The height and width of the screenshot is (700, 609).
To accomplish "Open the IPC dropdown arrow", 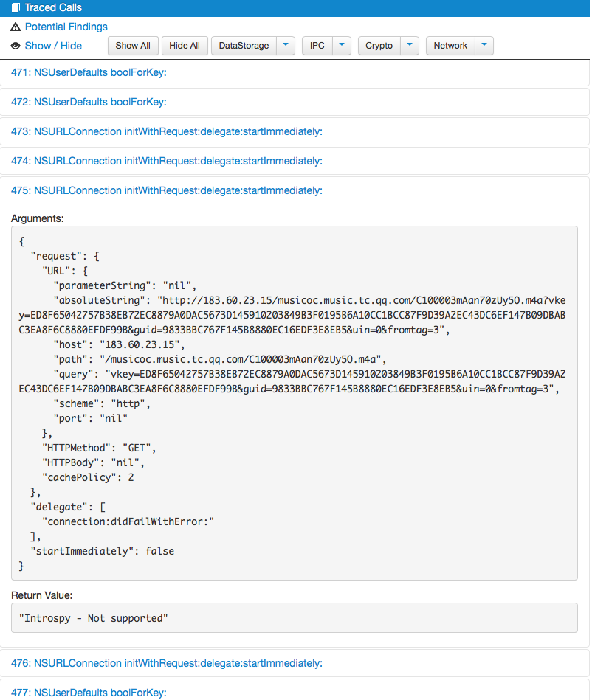I will coord(341,46).
